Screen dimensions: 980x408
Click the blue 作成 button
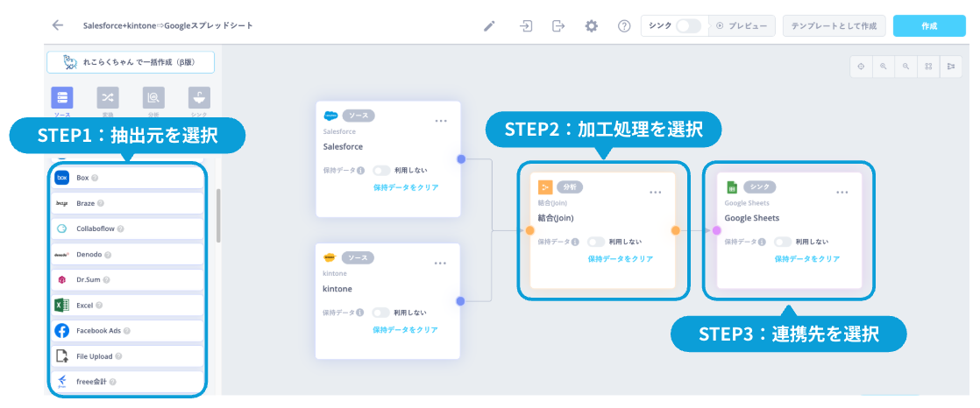tap(928, 26)
